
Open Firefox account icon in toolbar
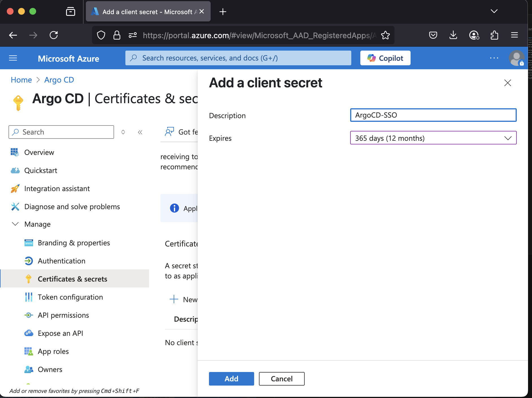click(474, 35)
